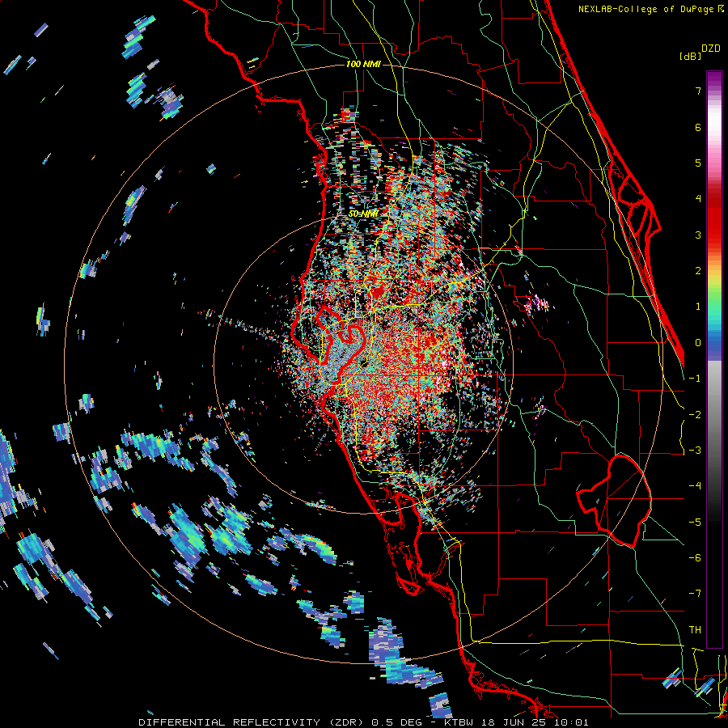
Task: Click the 5 dB tick on the scale
Action: (698, 163)
